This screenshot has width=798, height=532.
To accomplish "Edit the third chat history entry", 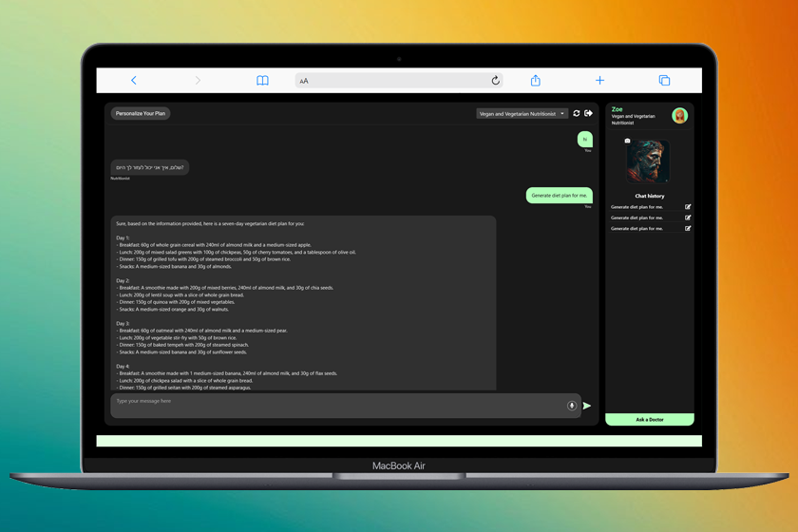I will tap(688, 229).
